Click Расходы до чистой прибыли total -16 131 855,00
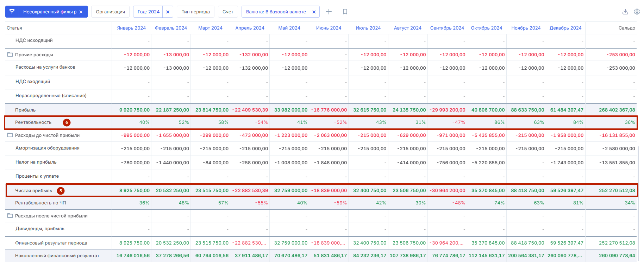 click(x=617, y=135)
